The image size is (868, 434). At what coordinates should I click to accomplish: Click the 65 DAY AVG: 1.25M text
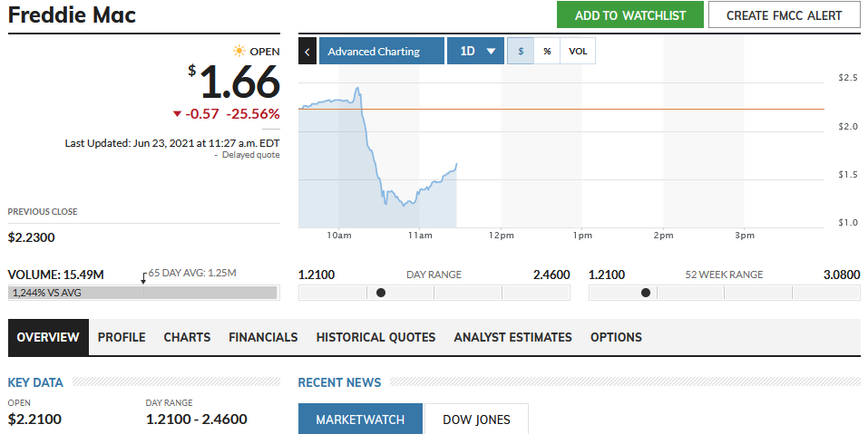pos(192,273)
